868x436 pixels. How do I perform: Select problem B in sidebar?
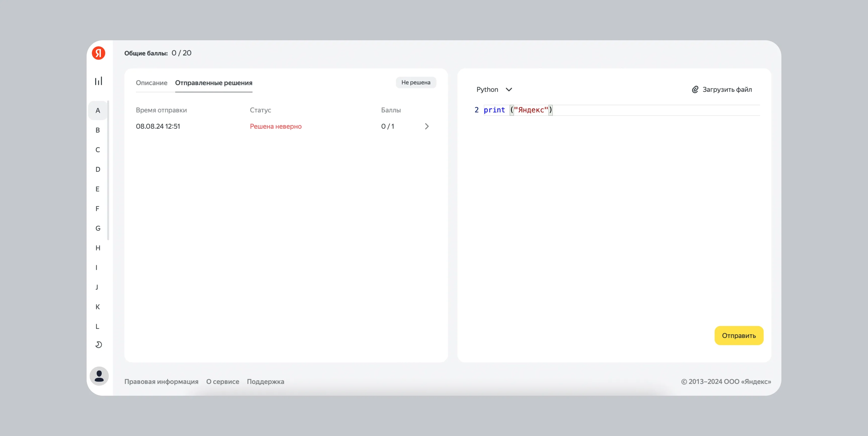[x=98, y=130]
